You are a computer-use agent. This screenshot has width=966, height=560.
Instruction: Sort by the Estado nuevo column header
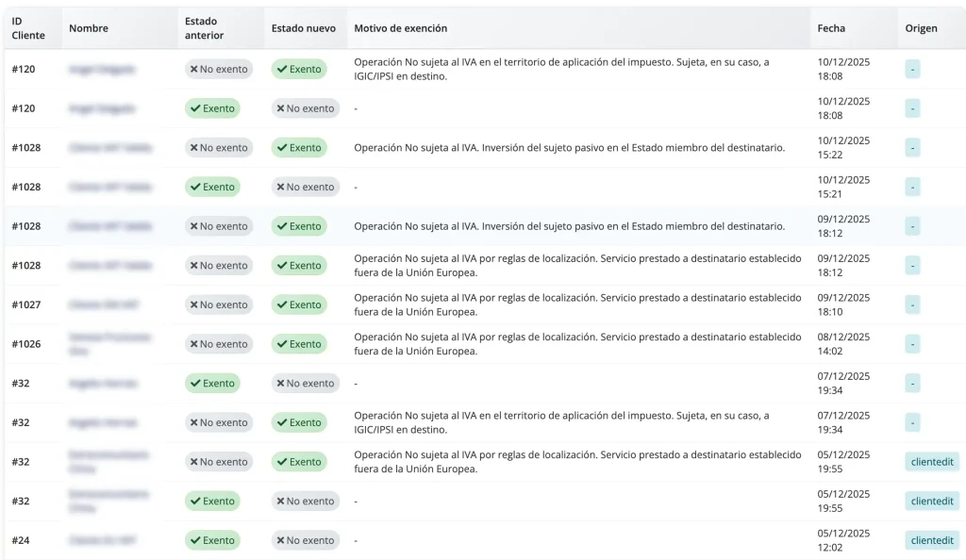[x=303, y=28]
